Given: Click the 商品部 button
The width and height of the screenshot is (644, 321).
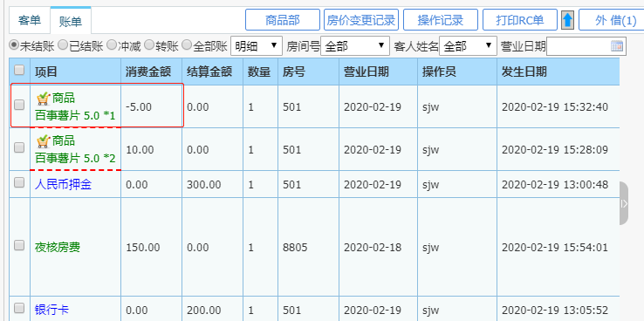Looking at the screenshot, I should (283, 20).
